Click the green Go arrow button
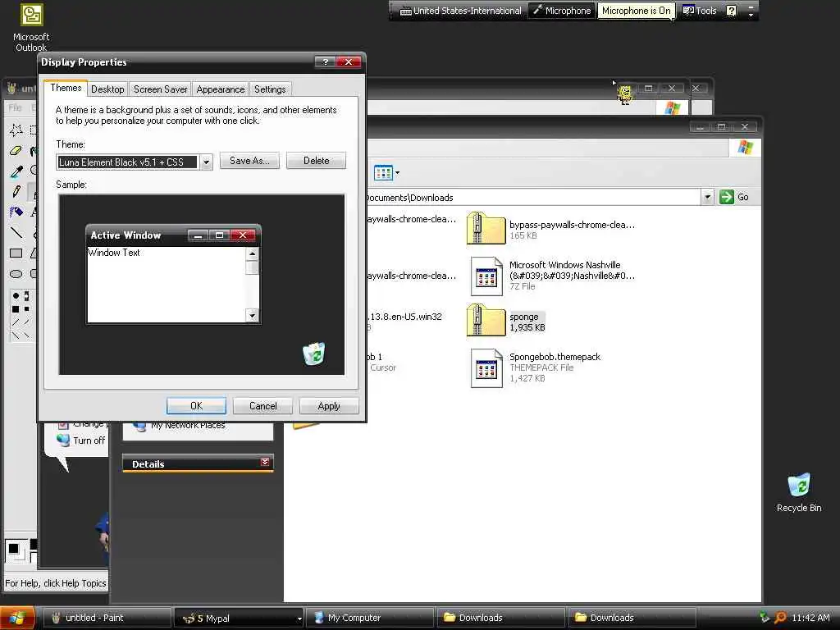 click(x=727, y=197)
